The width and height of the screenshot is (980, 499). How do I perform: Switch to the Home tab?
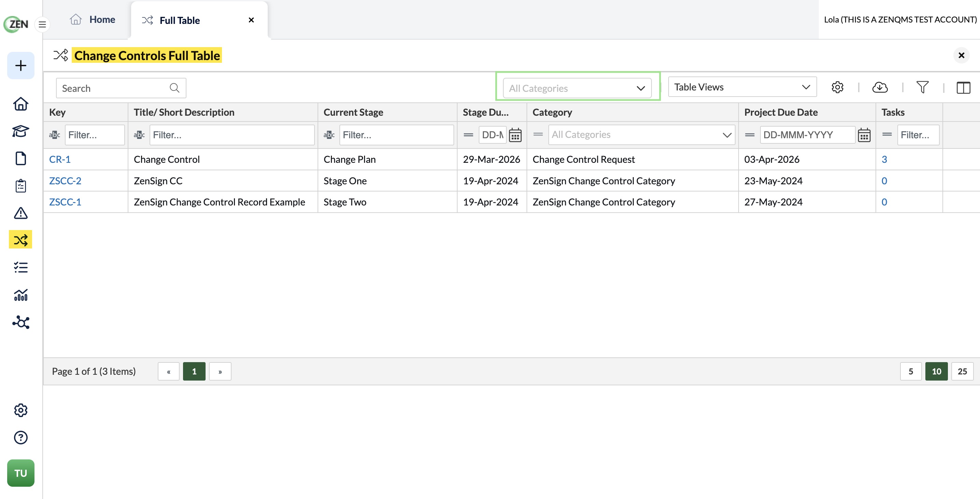coord(93,19)
